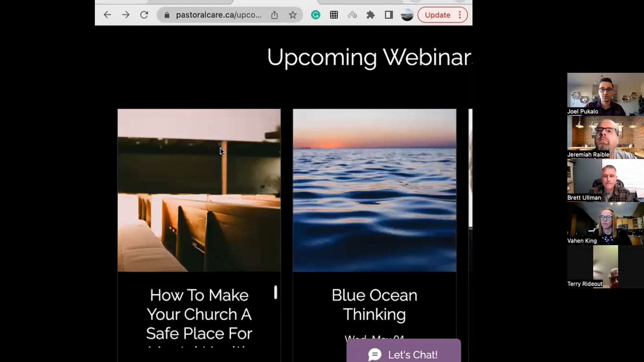Open the Chrome profile avatar

(x=407, y=15)
